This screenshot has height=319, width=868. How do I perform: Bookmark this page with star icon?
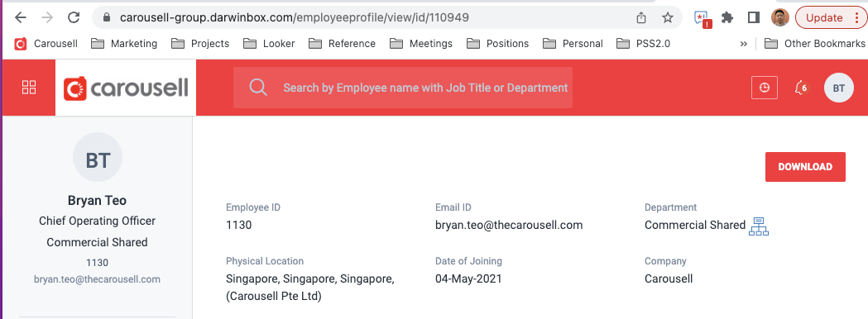click(668, 17)
